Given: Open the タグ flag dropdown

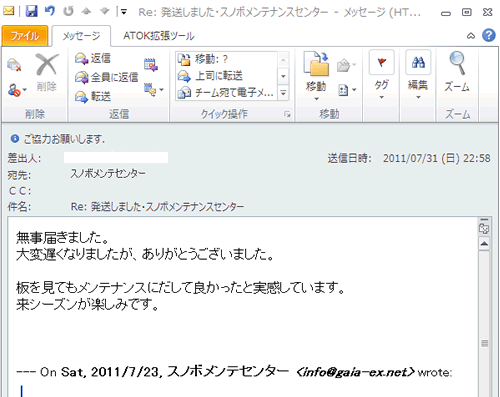Looking at the screenshot, I should click(382, 76).
